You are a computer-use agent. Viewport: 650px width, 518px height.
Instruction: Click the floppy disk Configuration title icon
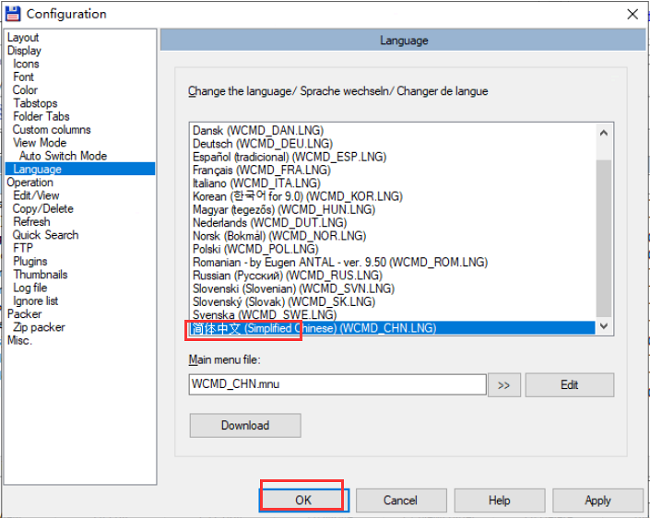click(x=13, y=14)
